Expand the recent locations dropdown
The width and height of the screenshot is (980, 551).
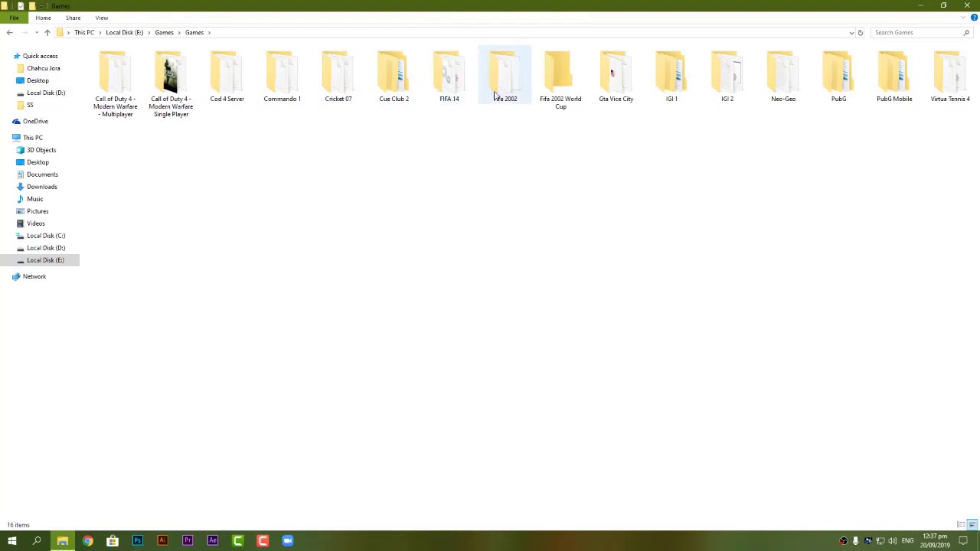tap(36, 32)
